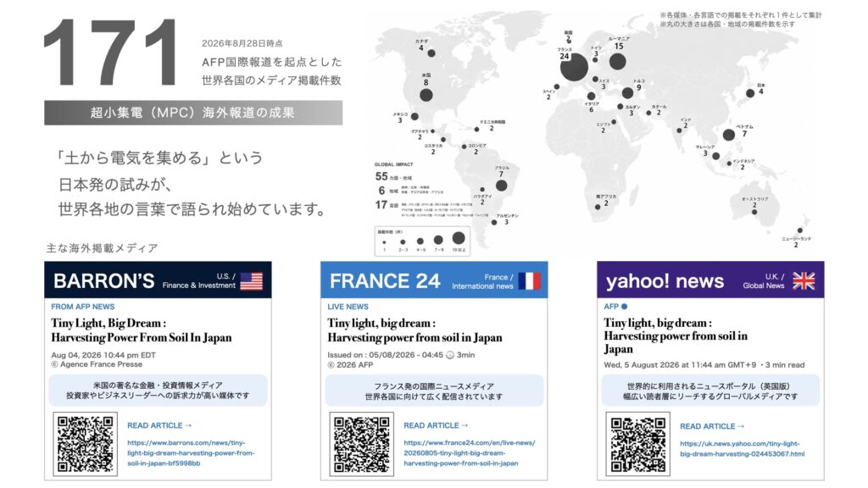The image size is (868, 488).
Task: Click the AFP label on Yahoo news card
Action: [x=611, y=307]
